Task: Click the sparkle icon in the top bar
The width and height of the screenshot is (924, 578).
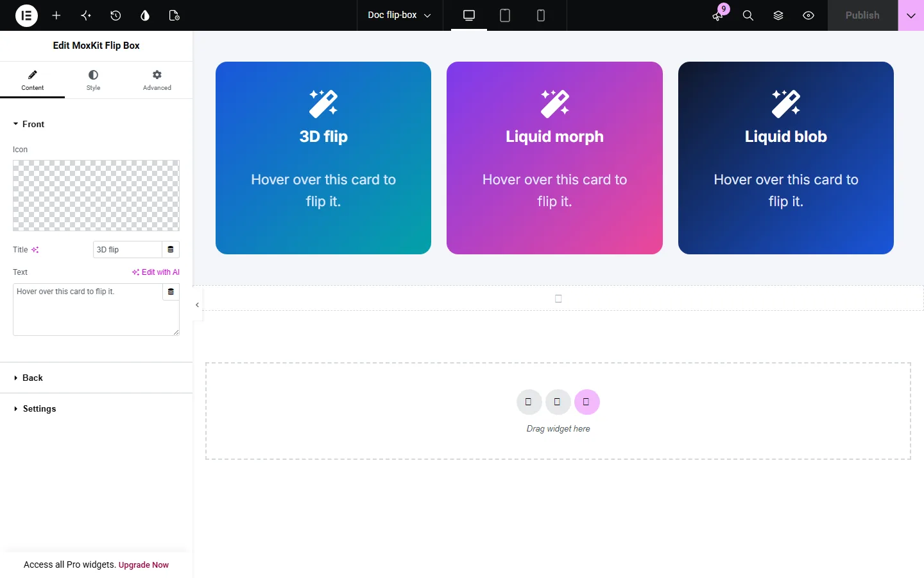Action: point(86,15)
